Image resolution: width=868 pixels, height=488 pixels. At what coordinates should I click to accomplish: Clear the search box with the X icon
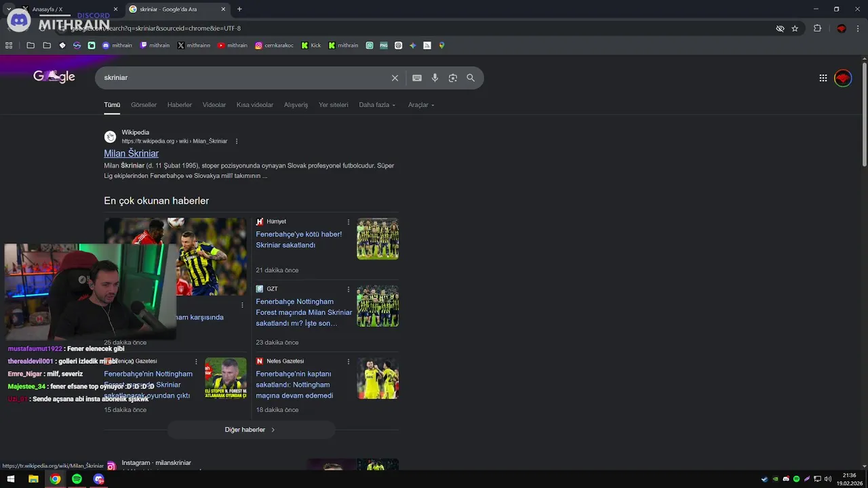[395, 78]
